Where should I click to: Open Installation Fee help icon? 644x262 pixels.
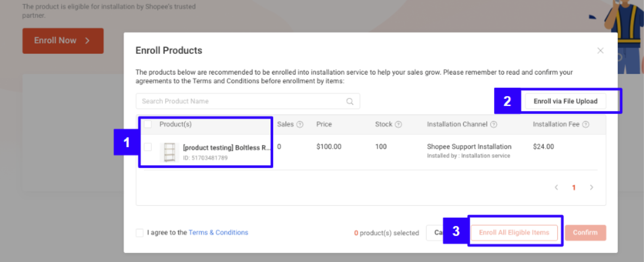pyautogui.click(x=586, y=125)
